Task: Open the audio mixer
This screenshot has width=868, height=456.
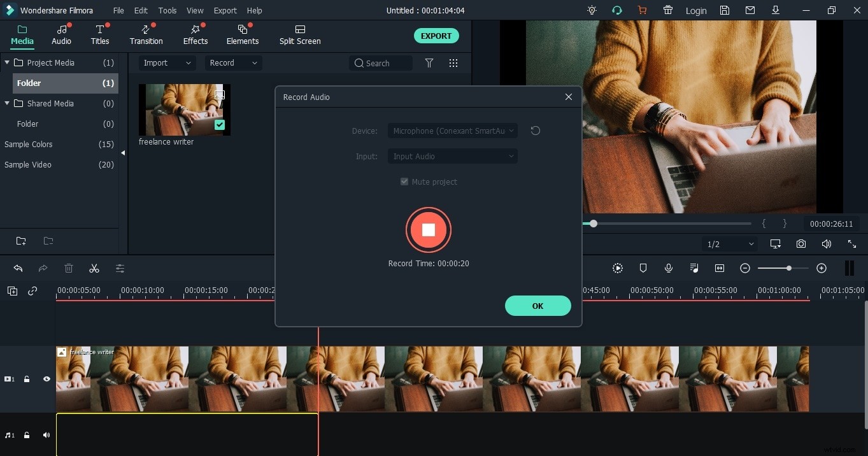Action: (694, 268)
